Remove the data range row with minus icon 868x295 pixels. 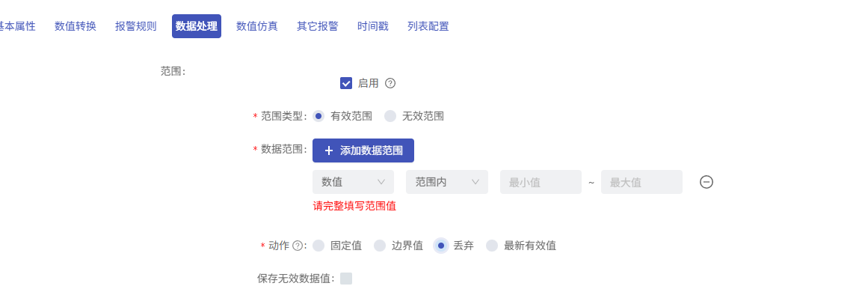[707, 182]
